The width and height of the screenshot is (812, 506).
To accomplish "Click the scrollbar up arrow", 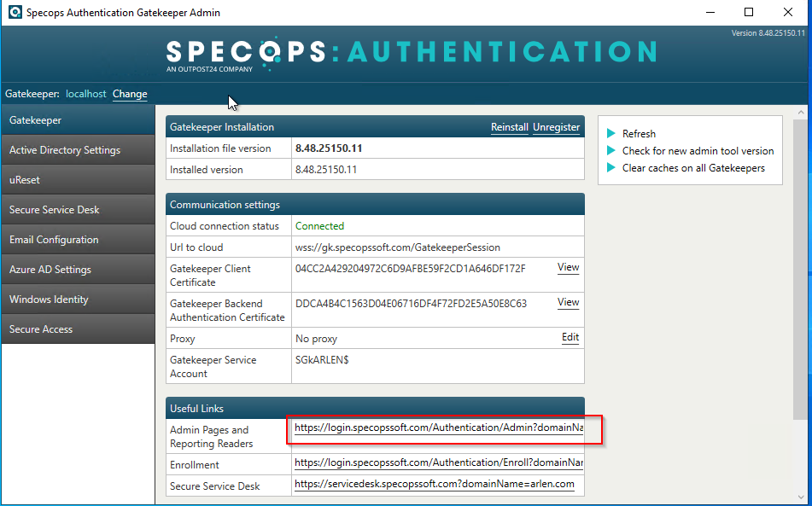I will coord(801,112).
